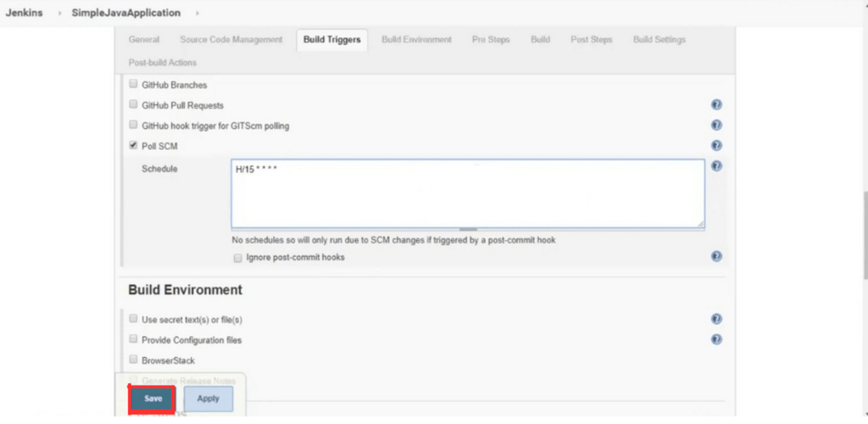The width and height of the screenshot is (868, 424).
Task: Open help for Provide Configuration files
Action: 716,339
